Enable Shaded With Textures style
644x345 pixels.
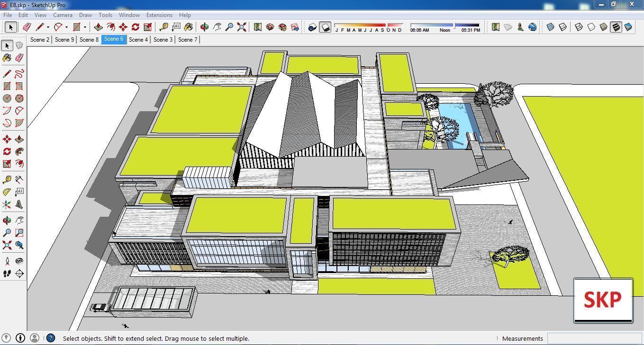coord(616,27)
